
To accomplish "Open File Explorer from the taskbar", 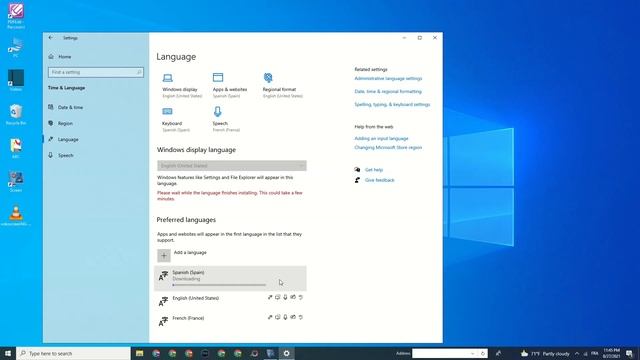I will pos(140,353).
